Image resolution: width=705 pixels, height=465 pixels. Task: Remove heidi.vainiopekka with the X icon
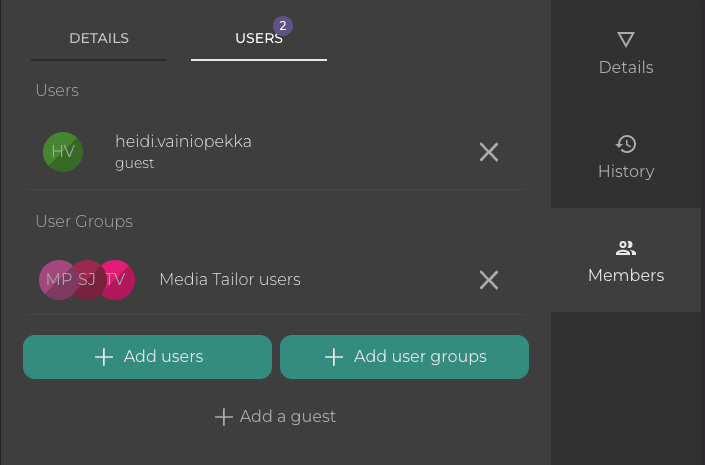coord(488,152)
